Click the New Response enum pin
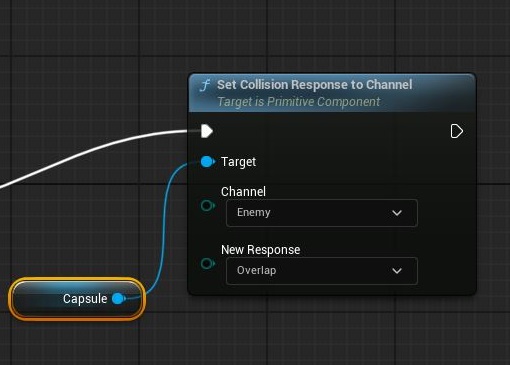 (x=208, y=264)
